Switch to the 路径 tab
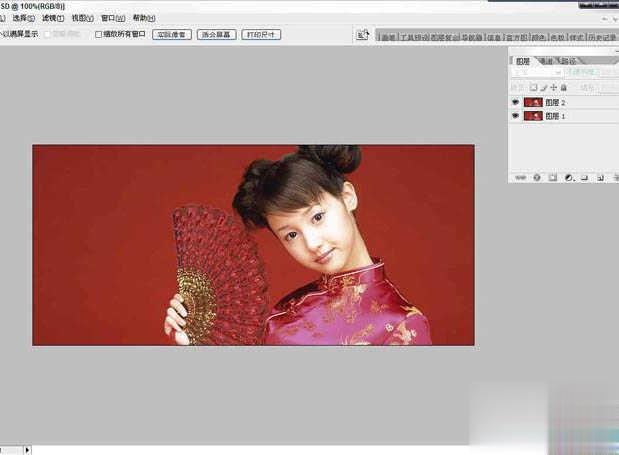Image resolution: width=619 pixels, height=455 pixels. click(x=568, y=61)
